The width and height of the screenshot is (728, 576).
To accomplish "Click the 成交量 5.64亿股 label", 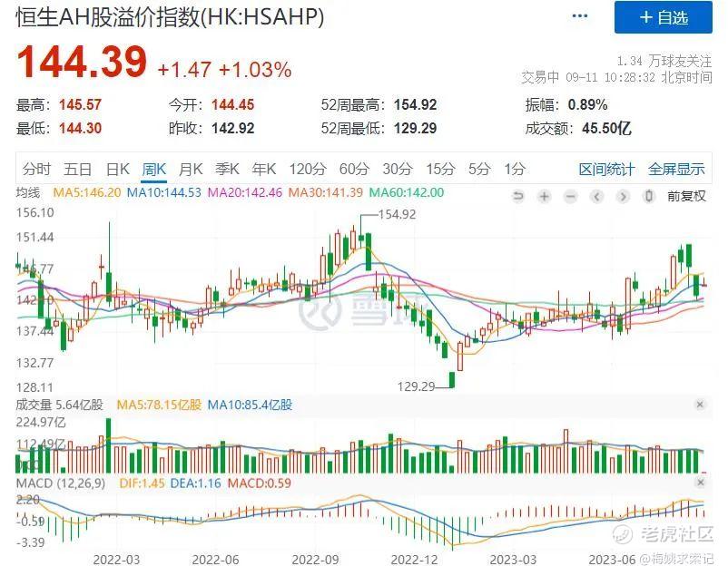I will click(59, 405).
